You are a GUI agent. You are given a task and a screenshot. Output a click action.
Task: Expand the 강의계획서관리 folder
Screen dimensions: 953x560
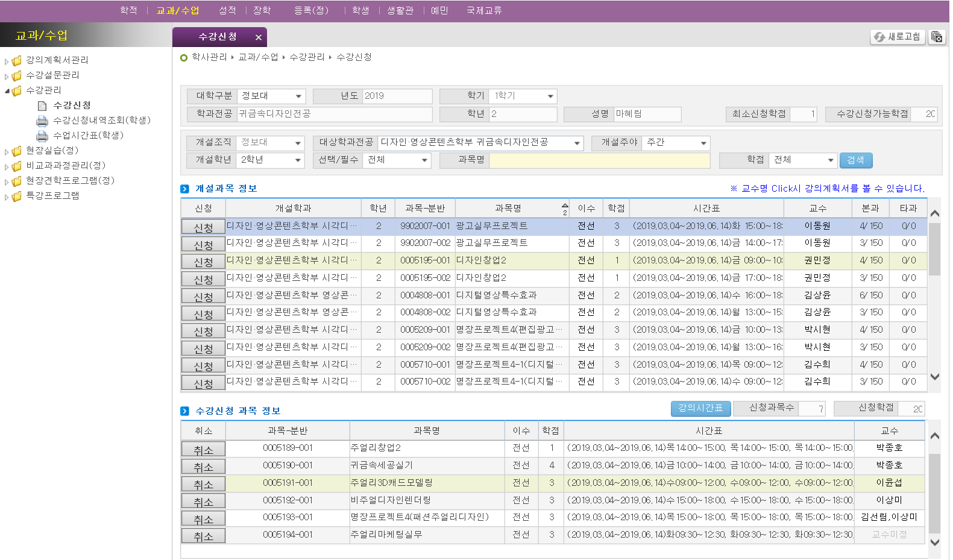tap(7, 61)
